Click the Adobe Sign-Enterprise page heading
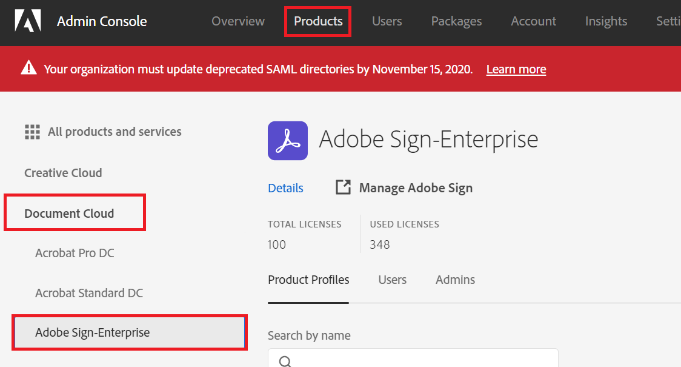 (x=428, y=140)
